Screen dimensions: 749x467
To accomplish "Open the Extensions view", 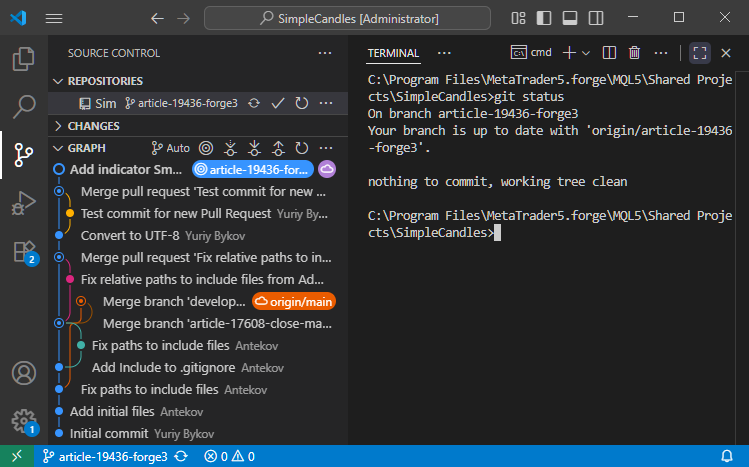I will point(23,251).
